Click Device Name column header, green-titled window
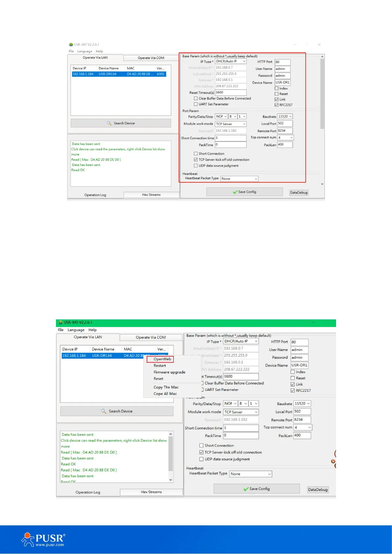The image size is (392, 554). tap(103, 349)
